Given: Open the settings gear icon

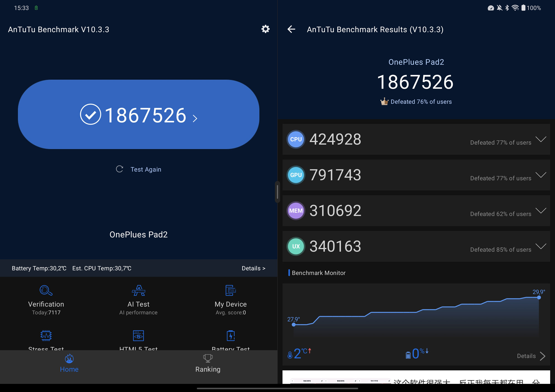Looking at the screenshot, I should click(x=265, y=29).
